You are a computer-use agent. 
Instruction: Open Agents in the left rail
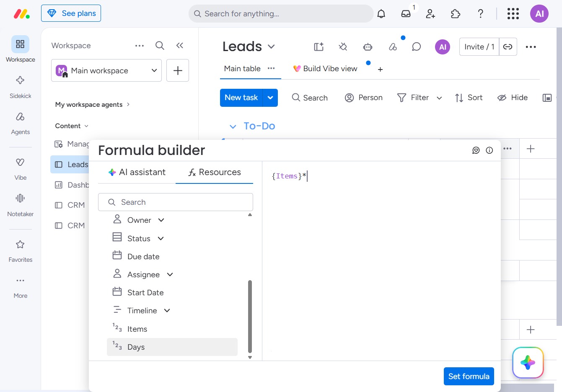point(20,123)
